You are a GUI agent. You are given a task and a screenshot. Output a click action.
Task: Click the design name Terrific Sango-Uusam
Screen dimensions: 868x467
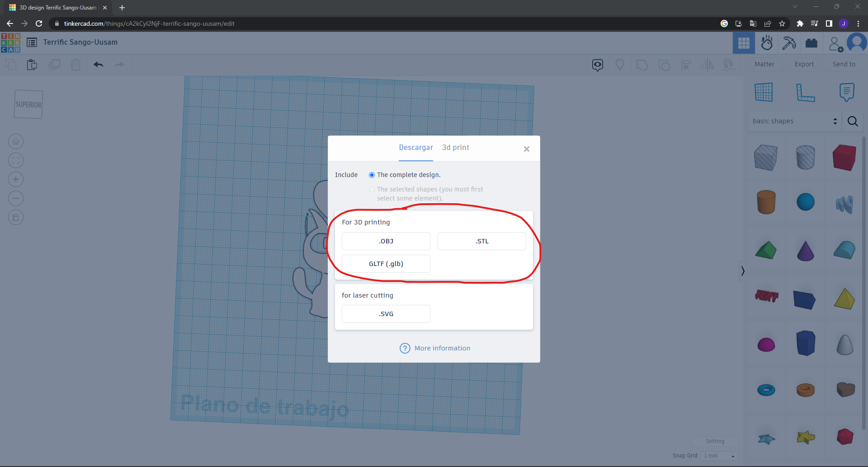[x=80, y=42]
